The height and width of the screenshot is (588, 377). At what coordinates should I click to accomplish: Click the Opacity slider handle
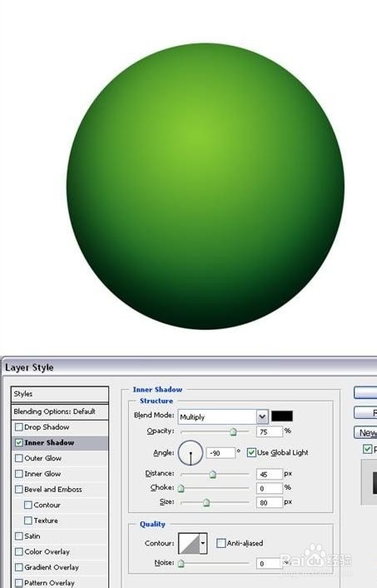233,431
